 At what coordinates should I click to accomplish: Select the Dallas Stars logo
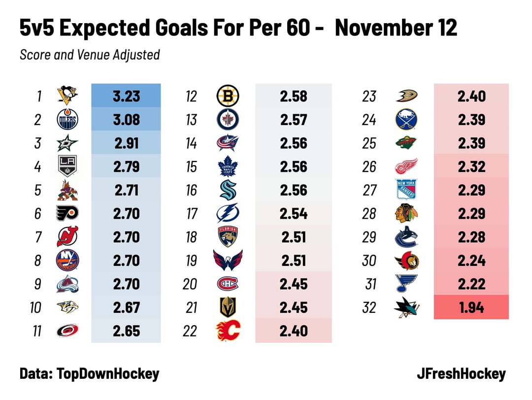[x=67, y=143]
